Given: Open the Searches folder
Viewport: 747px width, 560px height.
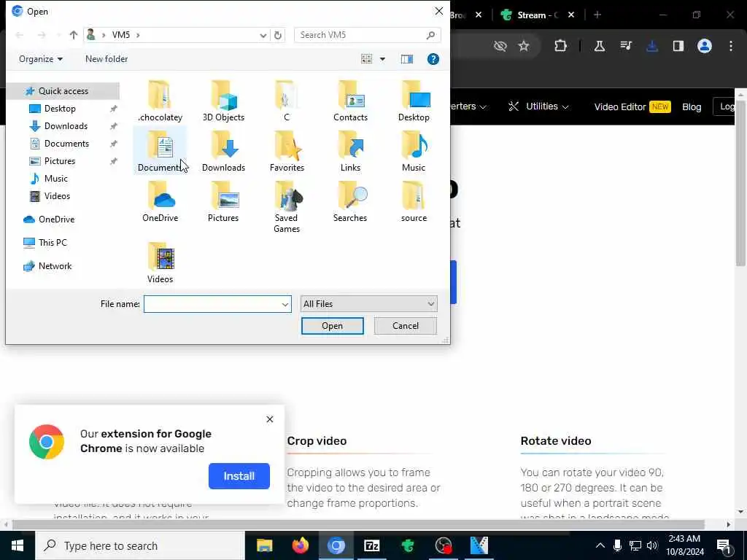Looking at the screenshot, I should [x=350, y=202].
